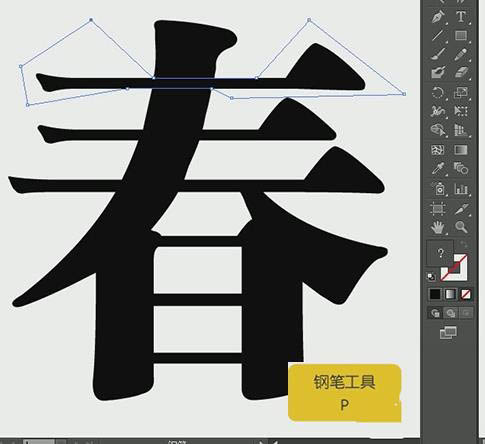The width and height of the screenshot is (485, 444).
Task: Click the Fill box in the toolbar
Action: [440, 253]
